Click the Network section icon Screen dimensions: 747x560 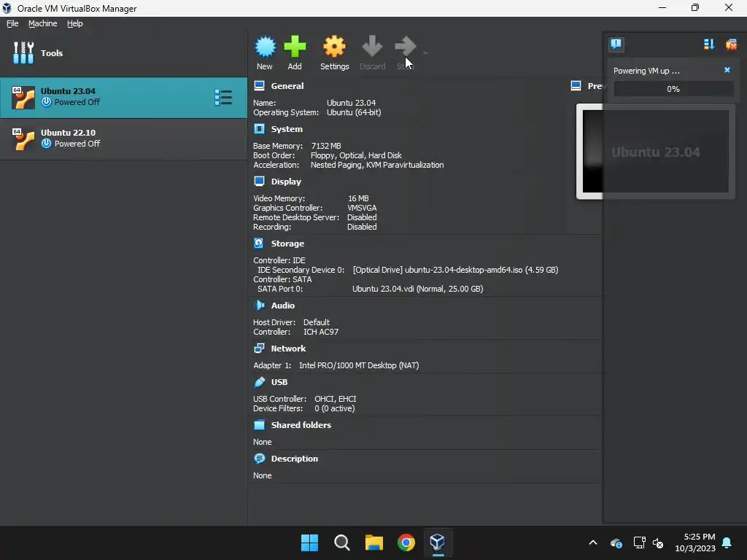(259, 349)
